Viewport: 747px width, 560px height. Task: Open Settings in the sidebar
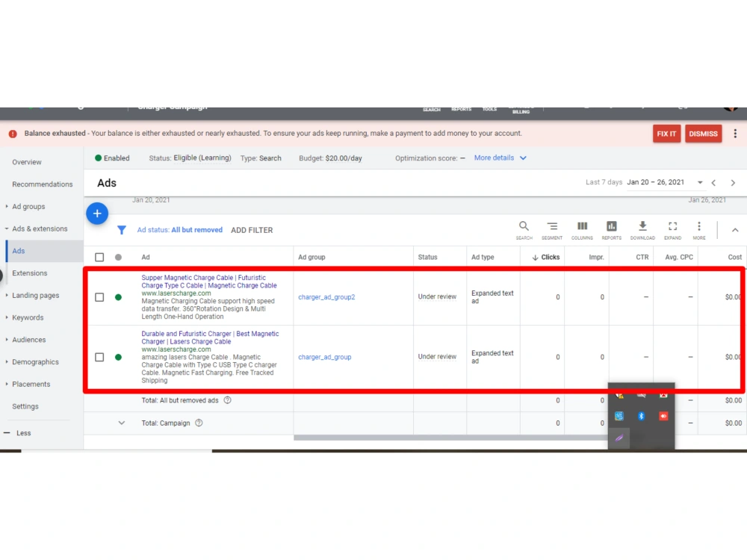25,407
